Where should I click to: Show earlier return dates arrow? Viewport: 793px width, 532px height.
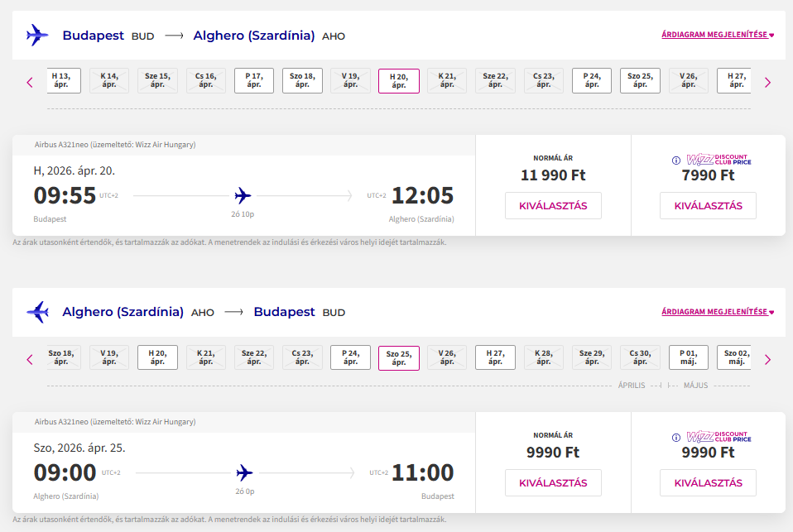click(30, 359)
